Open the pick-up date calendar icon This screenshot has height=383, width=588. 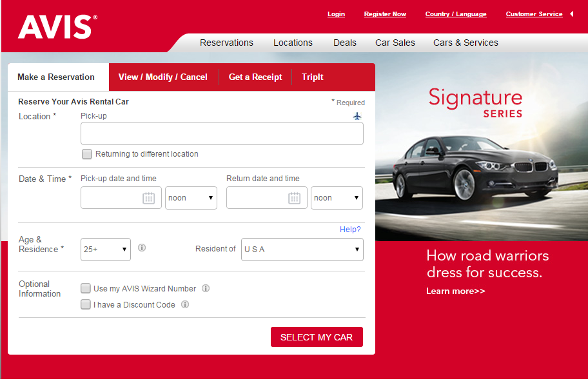point(148,198)
